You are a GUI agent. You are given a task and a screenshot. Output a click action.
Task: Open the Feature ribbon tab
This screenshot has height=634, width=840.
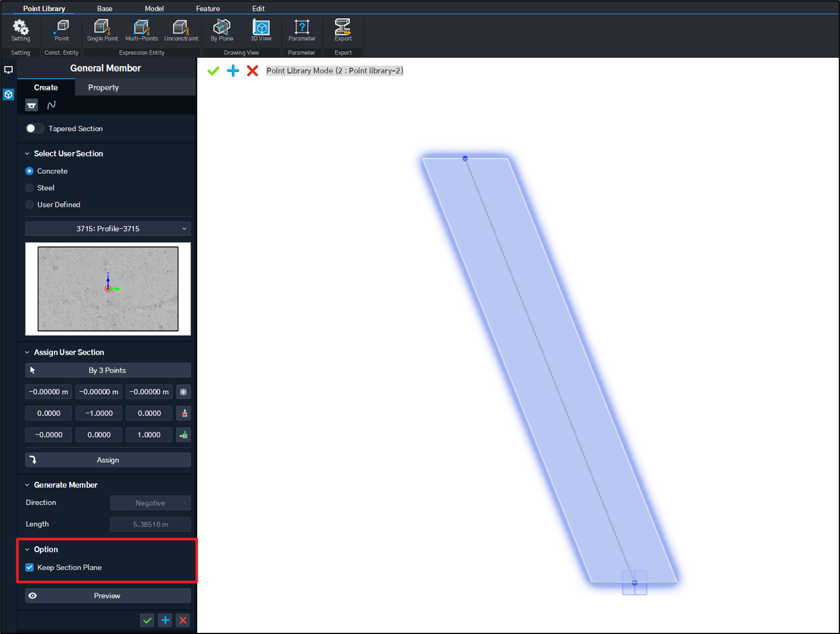208,8
